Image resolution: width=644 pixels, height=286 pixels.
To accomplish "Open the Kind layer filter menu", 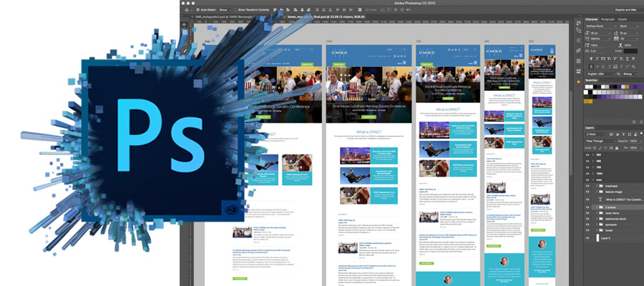I will 595,134.
